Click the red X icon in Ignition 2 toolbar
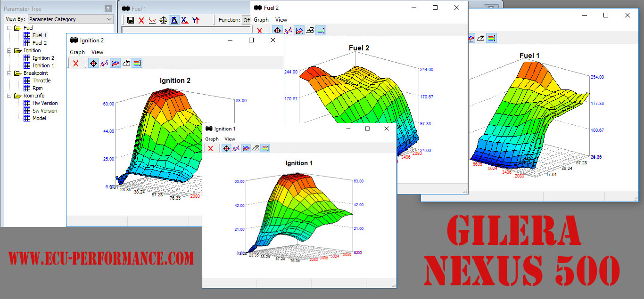 [x=75, y=63]
